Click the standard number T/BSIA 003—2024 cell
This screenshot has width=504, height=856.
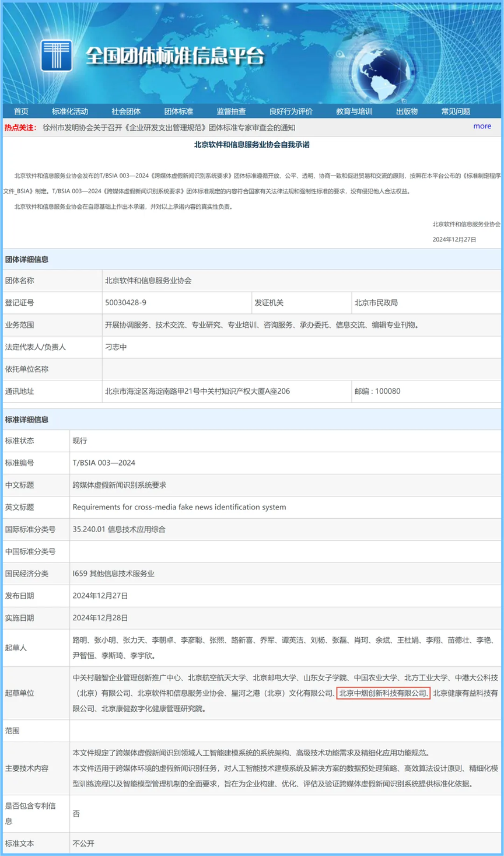tap(285, 463)
